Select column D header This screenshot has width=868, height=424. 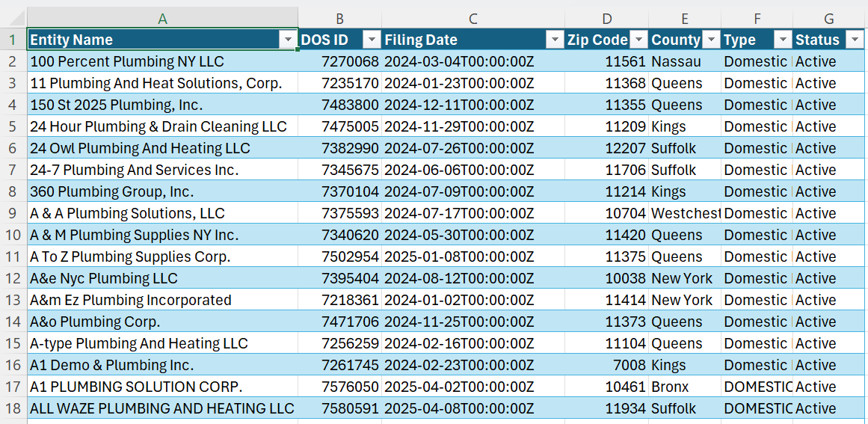click(x=607, y=18)
